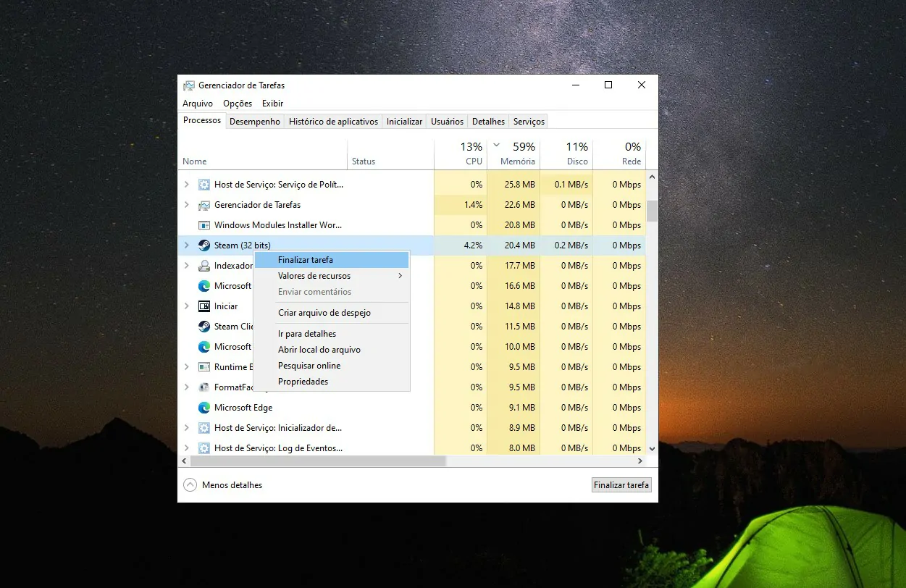The width and height of the screenshot is (906, 588).
Task: Sort by the Nome column header
Action: [x=262, y=154]
